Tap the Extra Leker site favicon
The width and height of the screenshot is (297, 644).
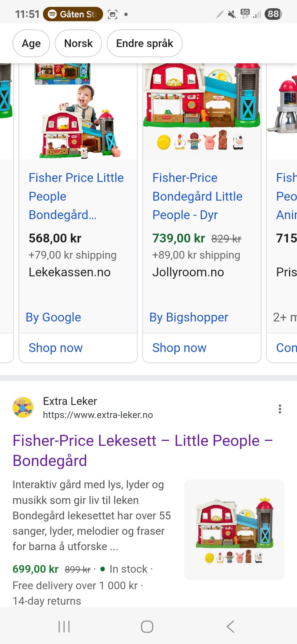(x=23, y=407)
